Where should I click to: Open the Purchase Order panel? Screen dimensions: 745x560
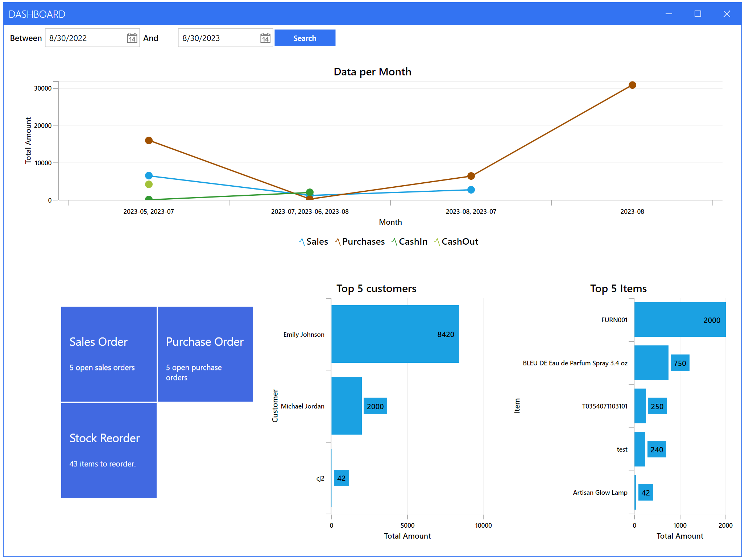[x=205, y=354]
